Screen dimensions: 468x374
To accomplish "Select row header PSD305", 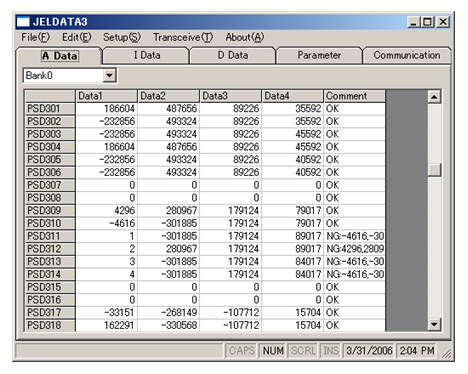I will [50, 160].
